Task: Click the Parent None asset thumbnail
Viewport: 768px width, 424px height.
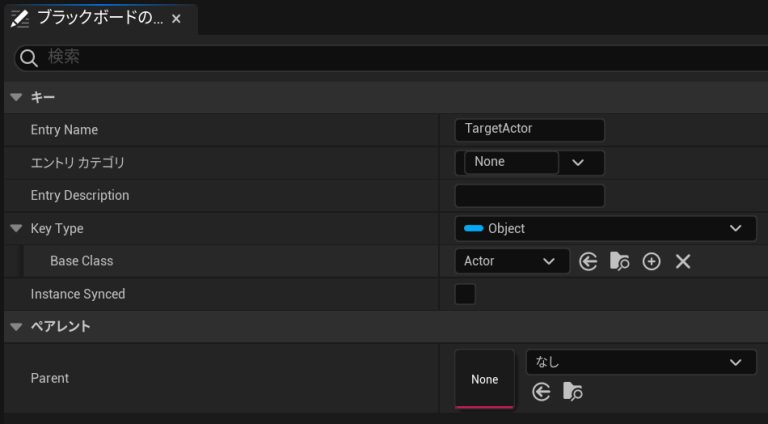Action: point(484,378)
